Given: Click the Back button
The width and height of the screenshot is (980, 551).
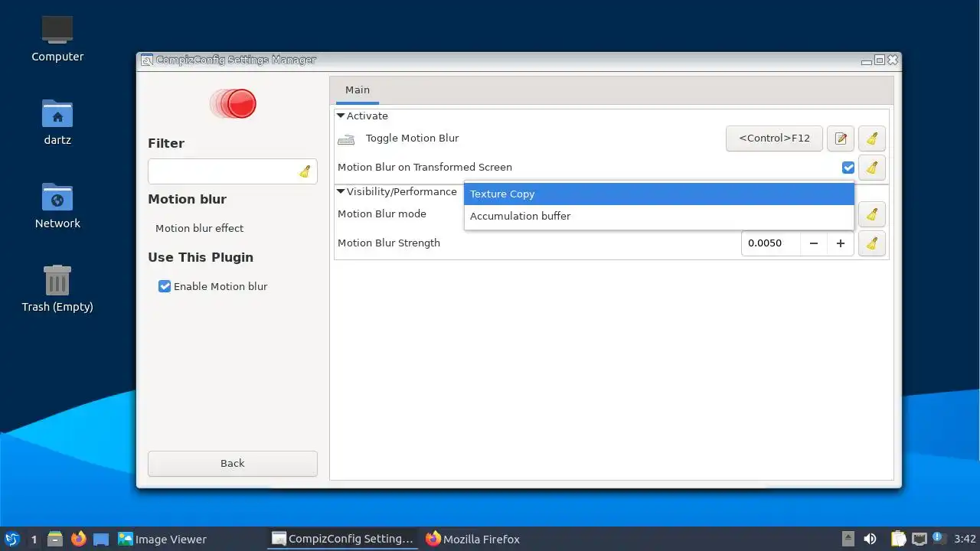Looking at the screenshot, I should coord(233,463).
